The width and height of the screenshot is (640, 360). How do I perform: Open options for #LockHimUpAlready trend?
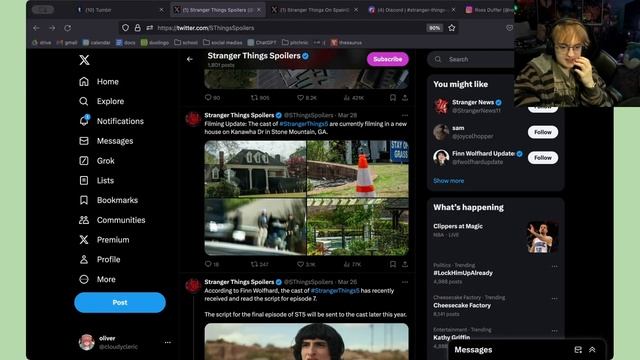(x=554, y=266)
